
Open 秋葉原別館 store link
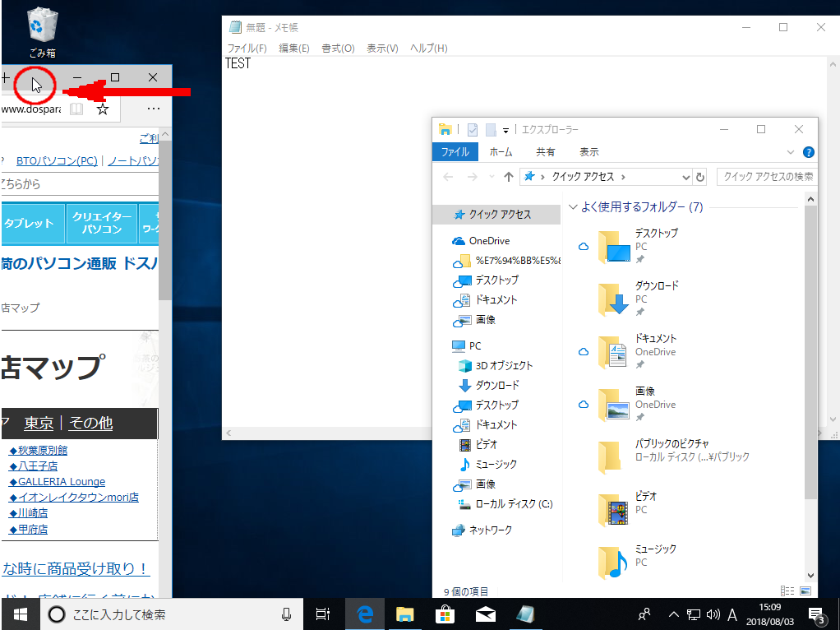click(x=39, y=451)
